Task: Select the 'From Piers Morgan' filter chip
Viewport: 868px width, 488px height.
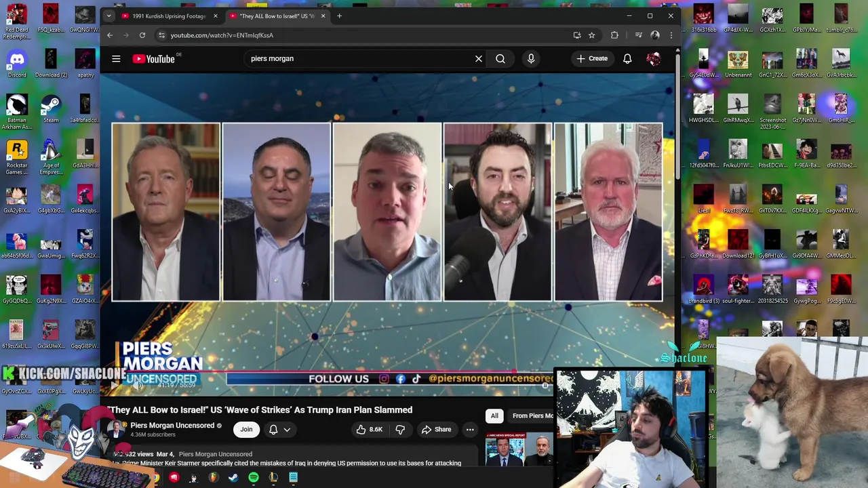Action: (x=532, y=415)
